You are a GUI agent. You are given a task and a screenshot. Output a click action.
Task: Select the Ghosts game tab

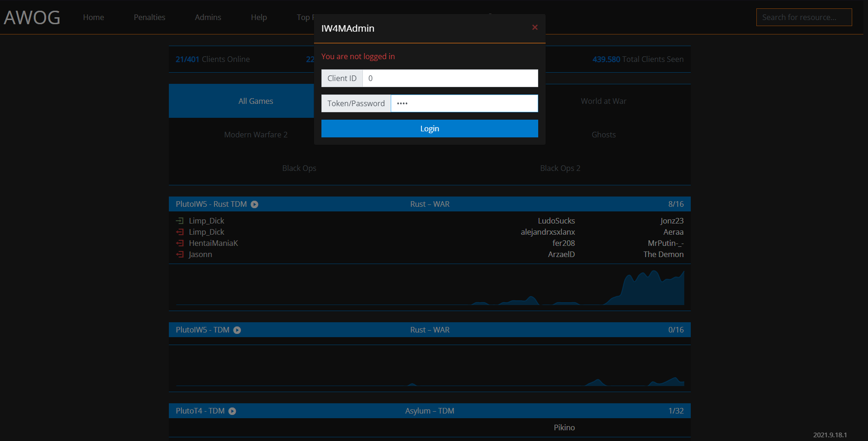point(603,135)
